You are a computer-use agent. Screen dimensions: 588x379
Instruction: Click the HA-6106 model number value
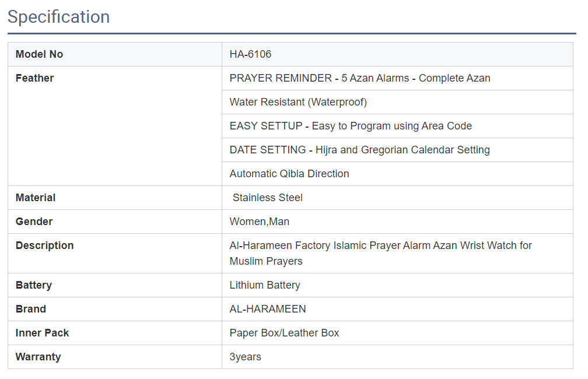point(250,54)
